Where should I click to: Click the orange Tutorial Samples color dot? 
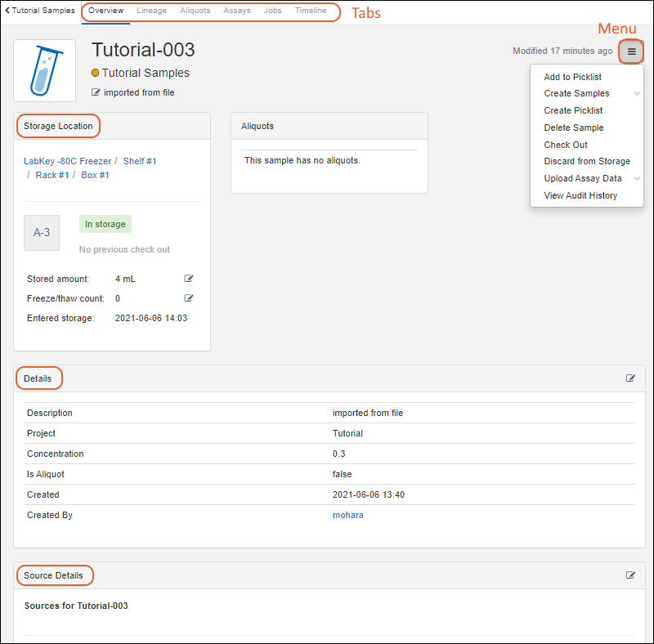coord(96,74)
